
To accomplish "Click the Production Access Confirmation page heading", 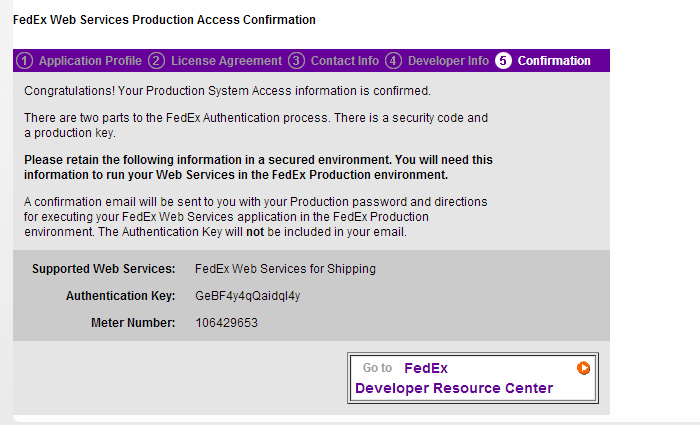I will [164, 20].
